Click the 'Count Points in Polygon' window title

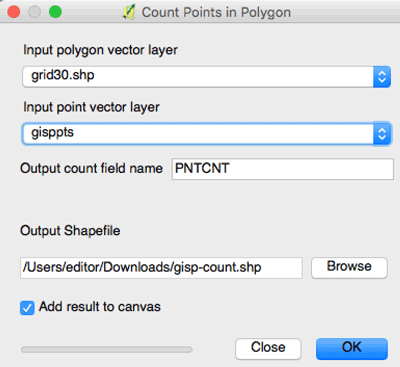tap(216, 13)
